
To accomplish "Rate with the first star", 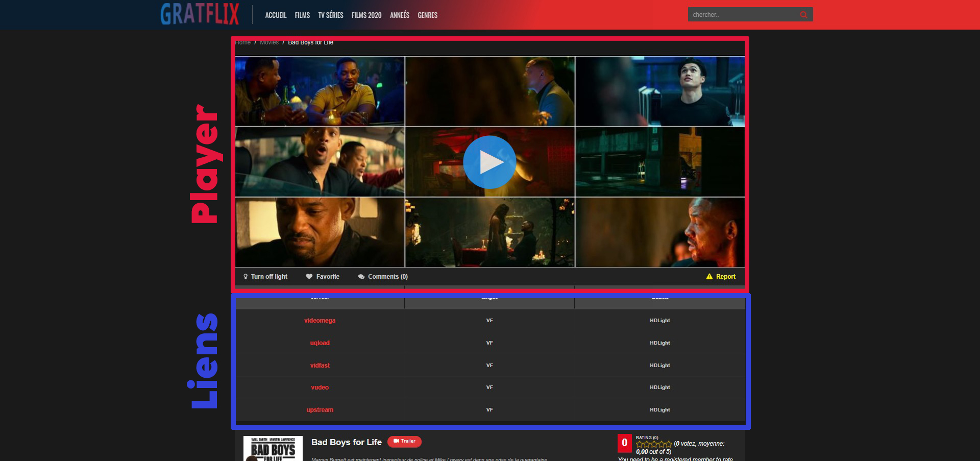I will pos(640,444).
